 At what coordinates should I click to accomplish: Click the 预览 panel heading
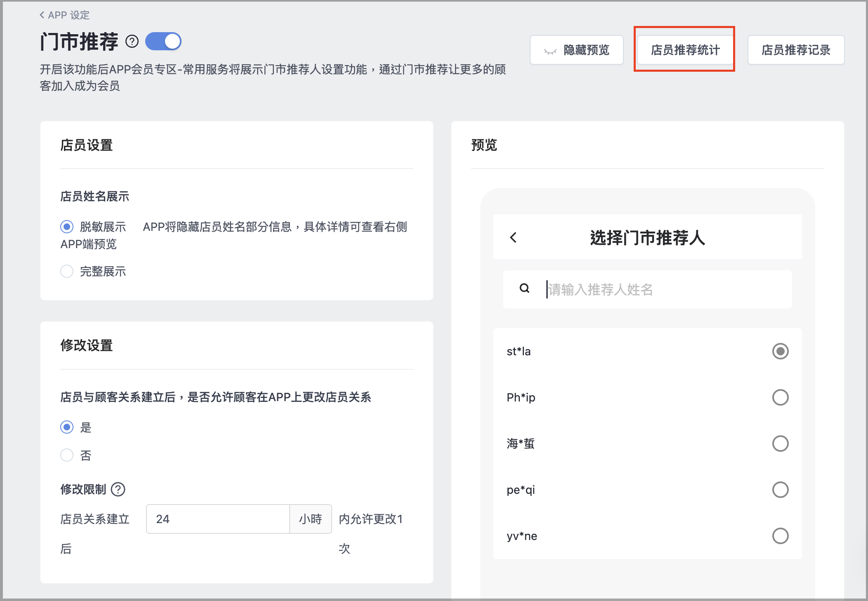pos(484,145)
